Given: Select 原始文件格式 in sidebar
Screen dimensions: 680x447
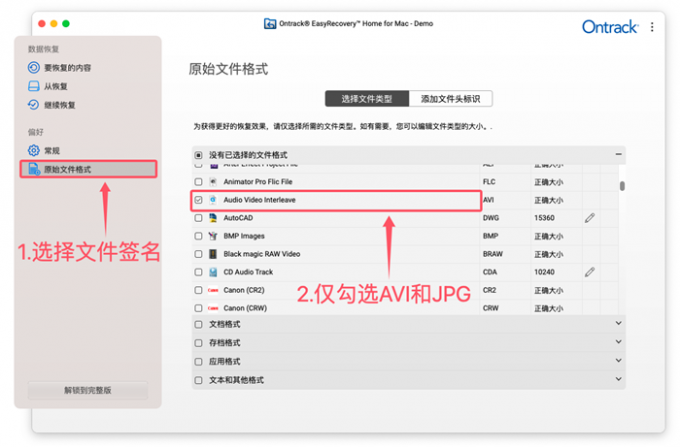Looking at the screenshot, I should pyautogui.click(x=88, y=169).
